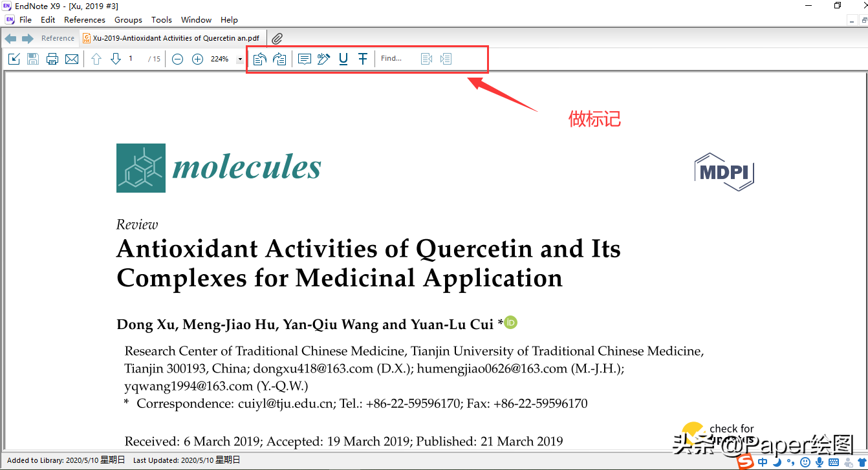Screen dimensions: 868x470
Task: Open the Edit menu
Action: tap(48, 20)
